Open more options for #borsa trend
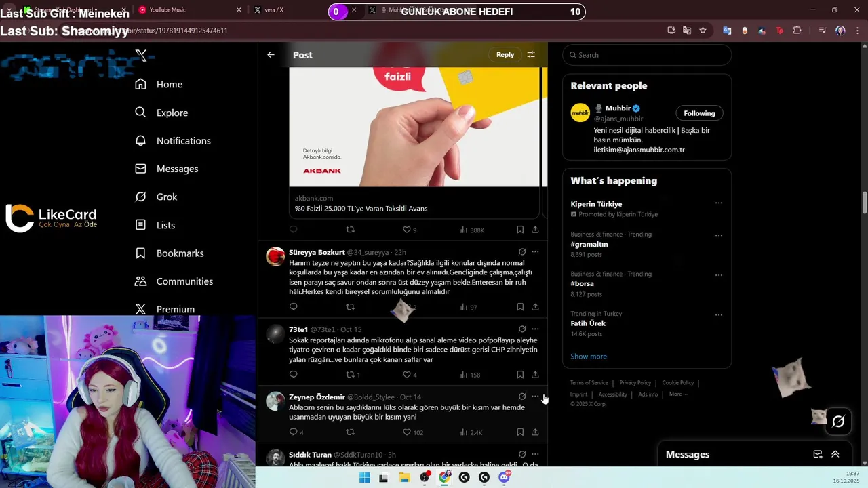This screenshot has width=868, height=488. [x=719, y=275]
